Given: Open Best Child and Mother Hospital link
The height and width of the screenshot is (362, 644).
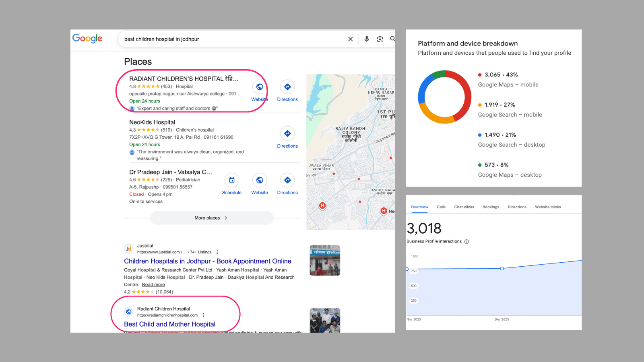Looking at the screenshot, I should pos(169,324).
